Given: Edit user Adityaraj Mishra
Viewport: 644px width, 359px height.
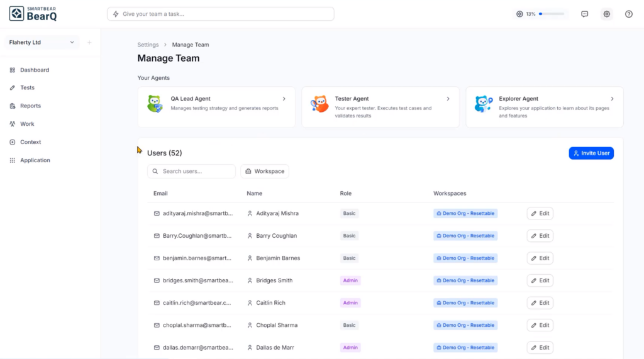Looking at the screenshot, I should [540, 213].
